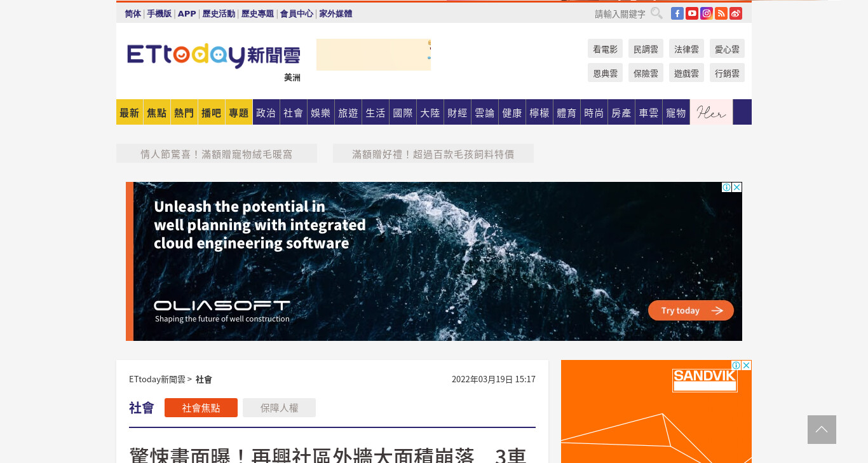Click the 保險雲 button
Viewport: 868px width, 463px height.
click(x=646, y=73)
